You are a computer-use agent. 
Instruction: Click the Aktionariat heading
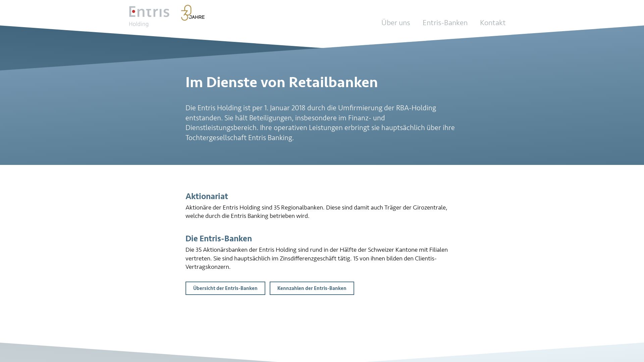point(207,196)
